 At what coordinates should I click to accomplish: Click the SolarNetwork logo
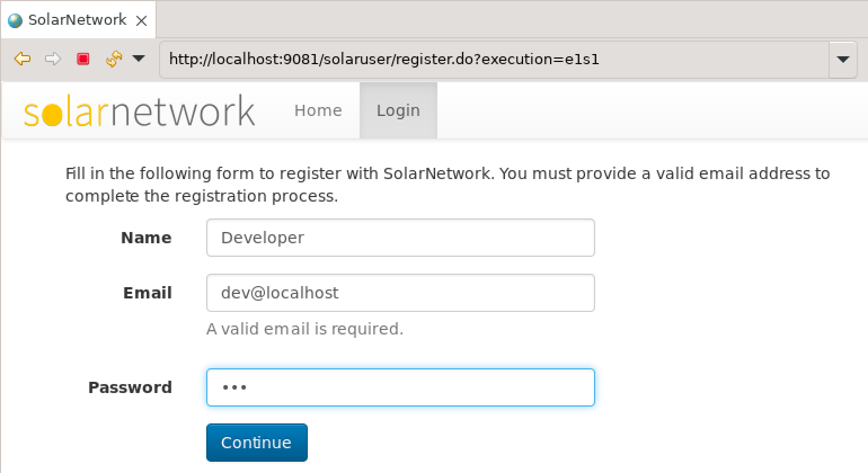click(x=138, y=110)
